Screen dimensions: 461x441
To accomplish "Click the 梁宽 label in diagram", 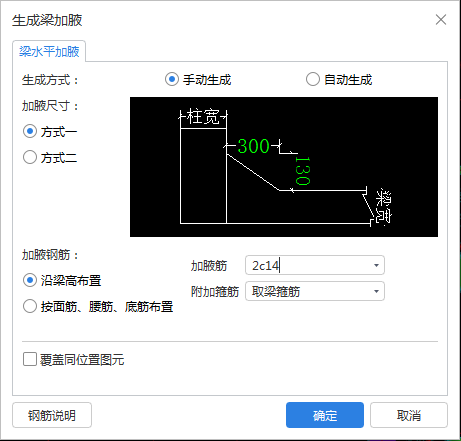I will [x=384, y=206].
